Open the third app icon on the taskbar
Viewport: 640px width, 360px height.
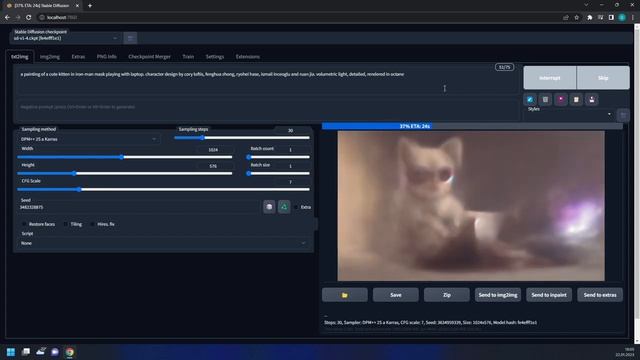pos(40,352)
